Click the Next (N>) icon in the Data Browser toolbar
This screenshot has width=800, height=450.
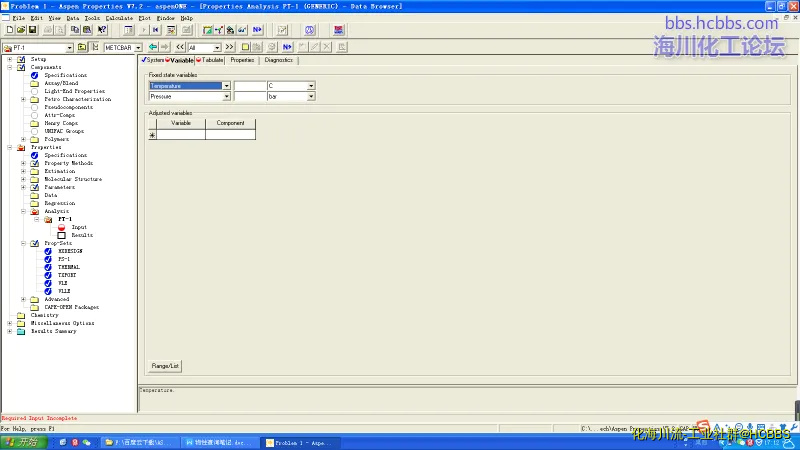(x=287, y=47)
